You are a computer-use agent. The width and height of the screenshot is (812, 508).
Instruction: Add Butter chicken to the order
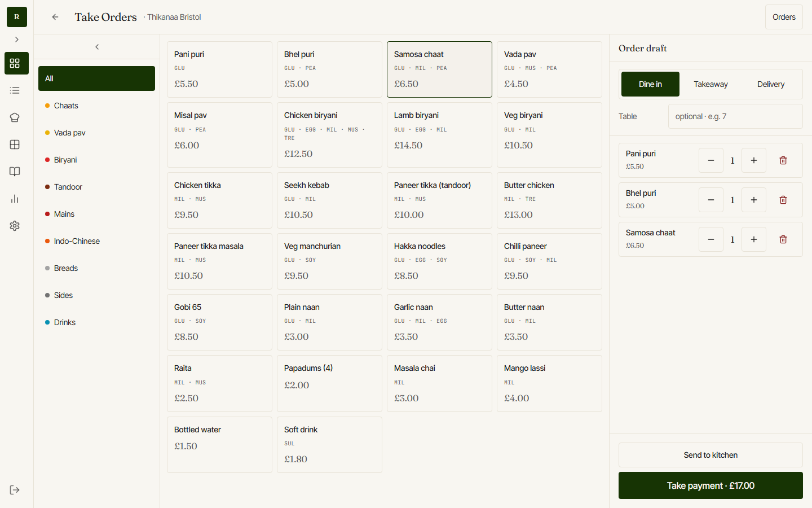pos(549,200)
